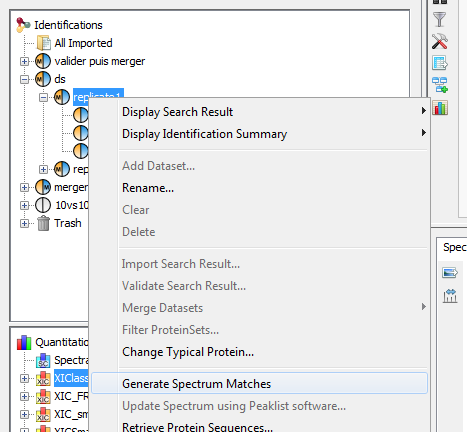Screen dimensions: 467x432
Task: Click the add data window toolbar icon
Action: [x=440, y=85]
